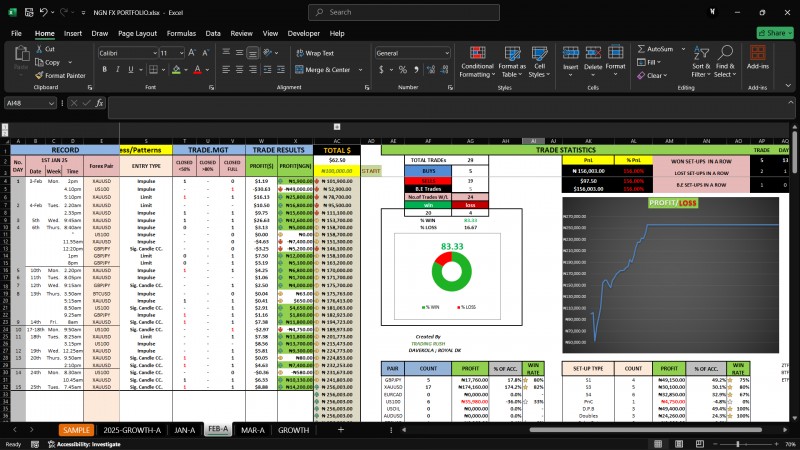
Task: Toggle Wrap Text
Action: [315, 53]
